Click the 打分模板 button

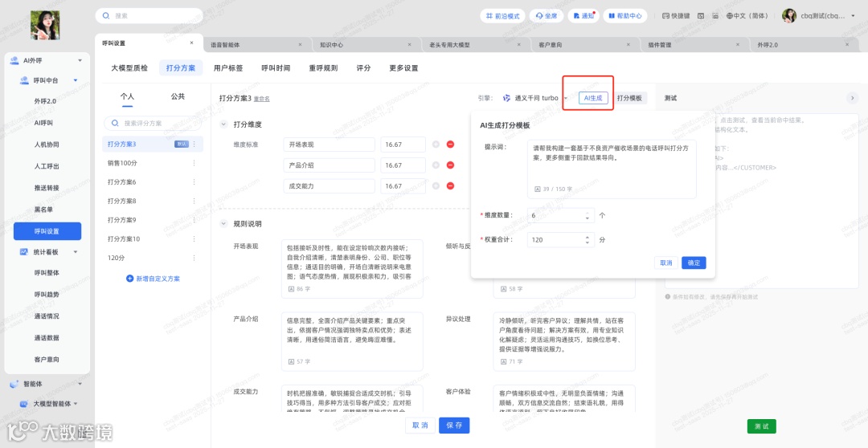(629, 98)
